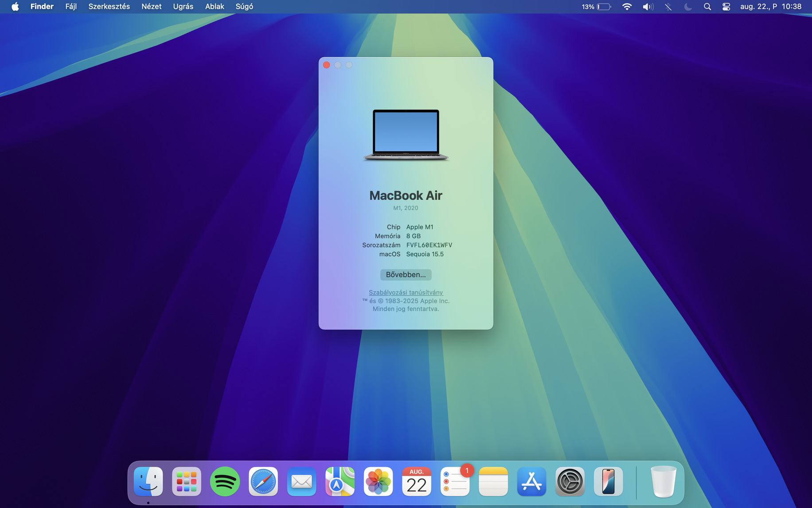Open Finder from the Dock
This screenshot has width=812, height=508.
click(x=148, y=481)
